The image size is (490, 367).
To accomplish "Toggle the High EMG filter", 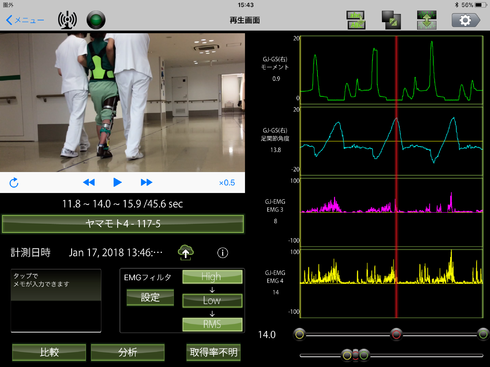I will click(x=212, y=277).
